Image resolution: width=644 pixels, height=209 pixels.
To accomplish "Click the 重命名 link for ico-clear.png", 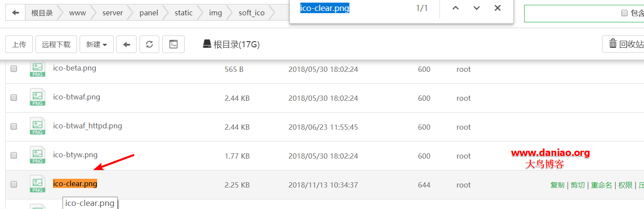I will pyautogui.click(x=602, y=185).
